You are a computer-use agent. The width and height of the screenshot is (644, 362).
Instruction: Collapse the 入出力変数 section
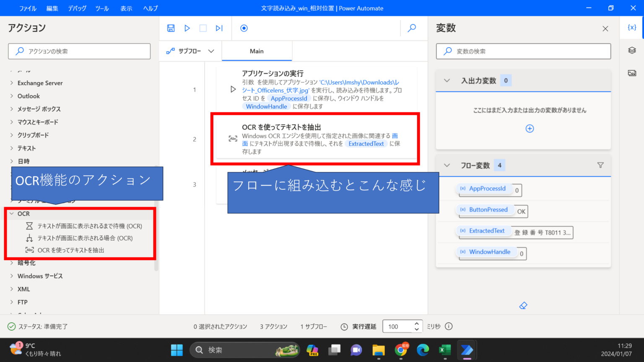(x=447, y=80)
